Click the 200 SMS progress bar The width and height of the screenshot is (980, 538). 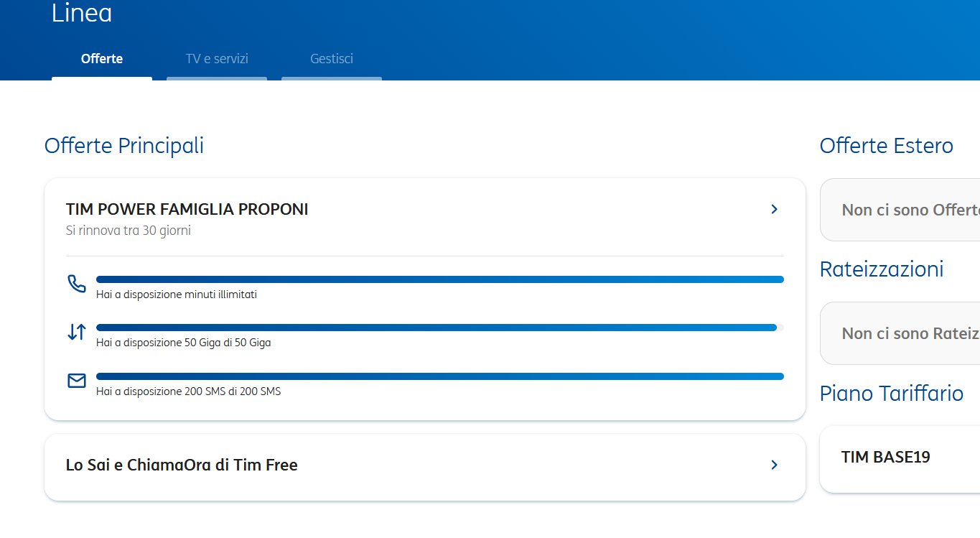coord(439,376)
